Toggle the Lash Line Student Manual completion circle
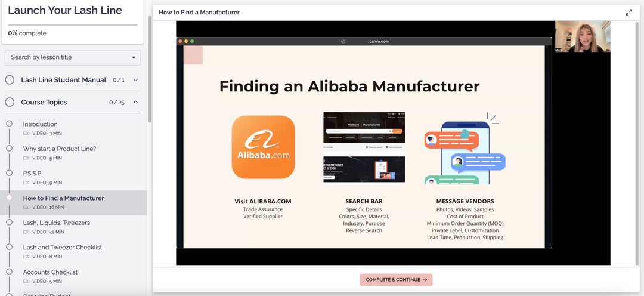 click(10, 80)
